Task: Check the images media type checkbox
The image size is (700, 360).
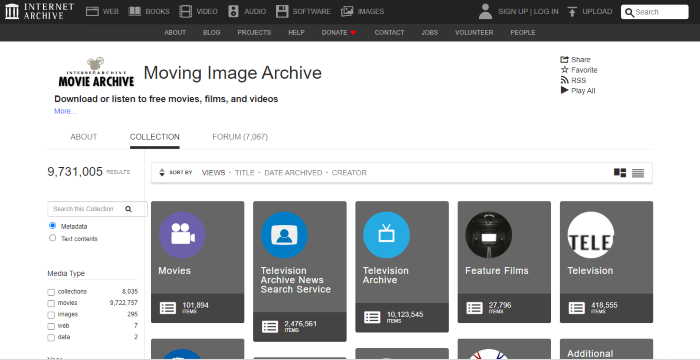Action: coord(51,315)
